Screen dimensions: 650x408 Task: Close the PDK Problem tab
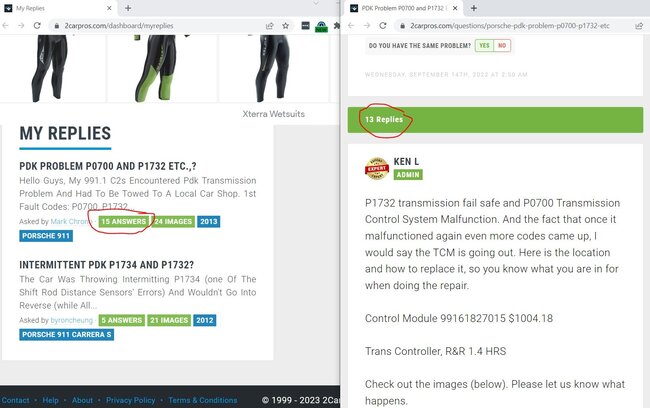click(455, 8)
